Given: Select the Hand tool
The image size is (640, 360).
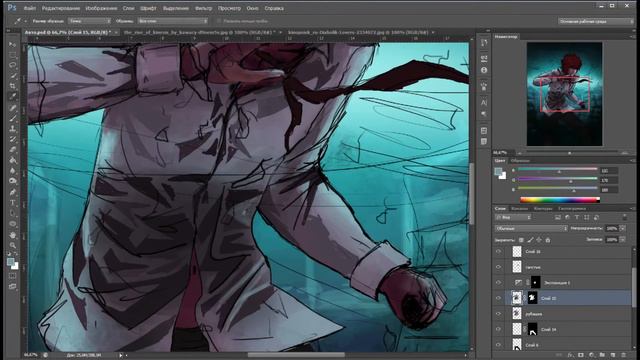Looking at the screenshot, I should tap(13, 235).
